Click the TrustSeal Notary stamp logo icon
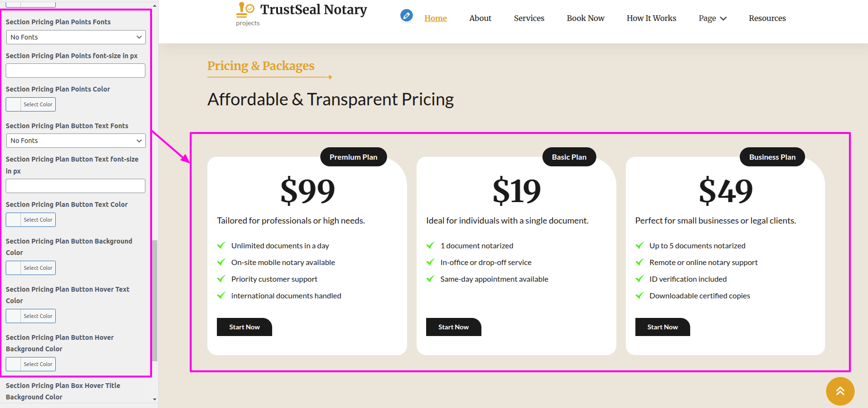868x408 pixels. pos(245,10)
